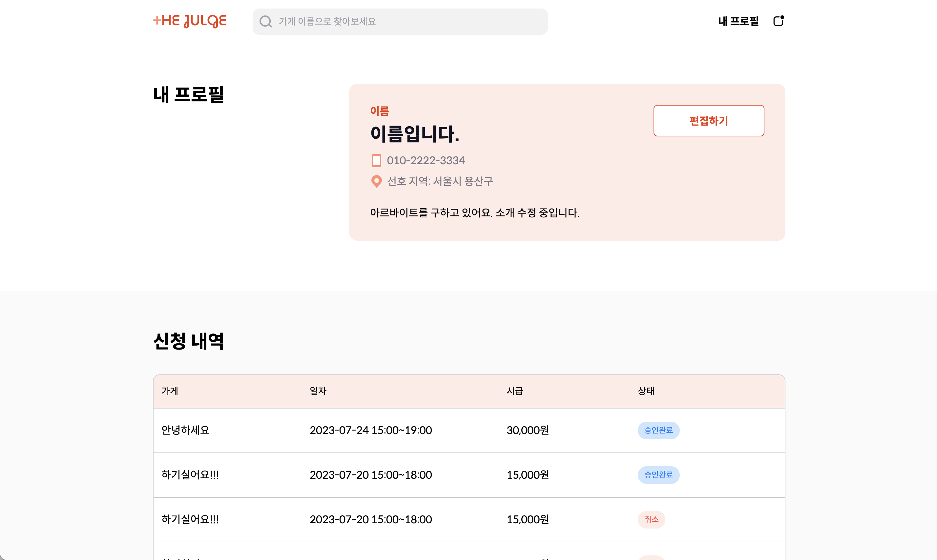Click the phone icon beside 010-2222-3334
This screenshot has width=937, height=560.
(x=376, y=160)
